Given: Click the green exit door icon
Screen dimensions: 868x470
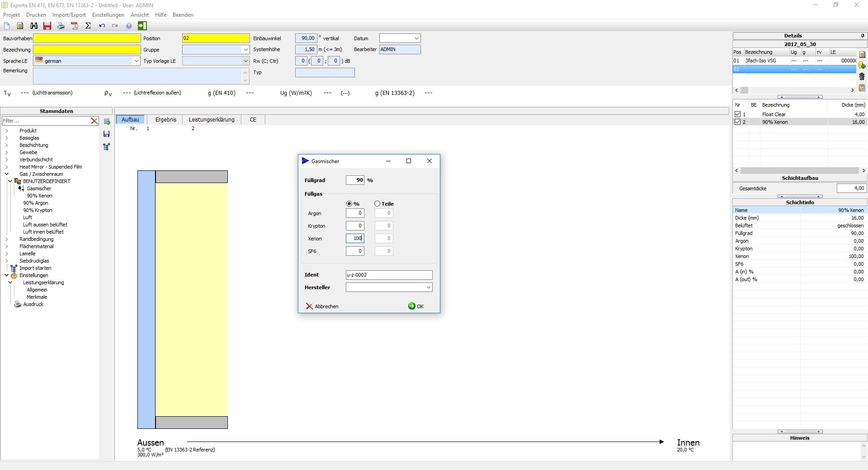Looking at the screenshot, I should [142, 26].
